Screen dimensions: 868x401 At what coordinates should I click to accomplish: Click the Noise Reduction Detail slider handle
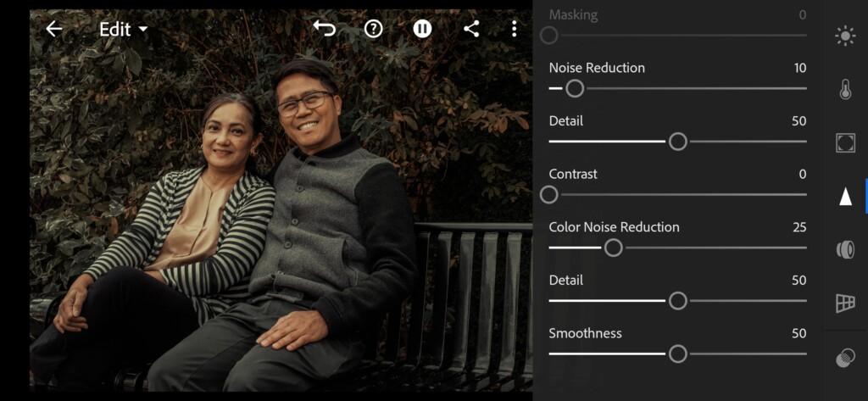click(677, 142)
